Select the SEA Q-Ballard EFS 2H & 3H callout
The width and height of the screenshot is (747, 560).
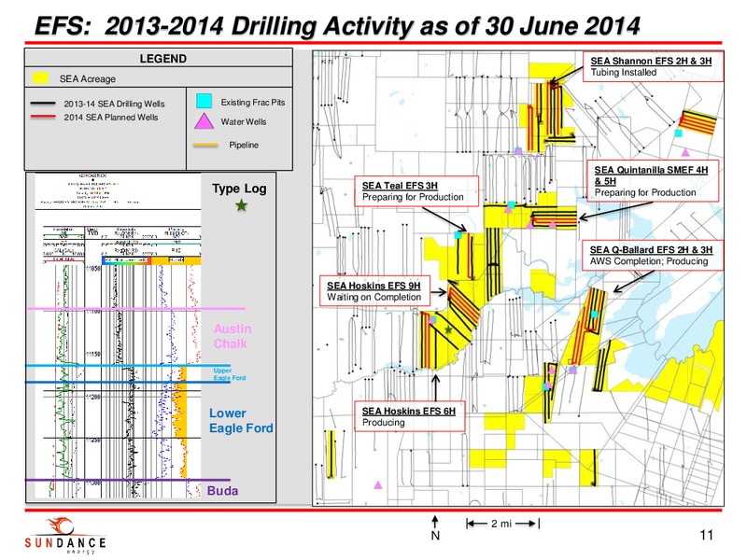coord(653,256)
